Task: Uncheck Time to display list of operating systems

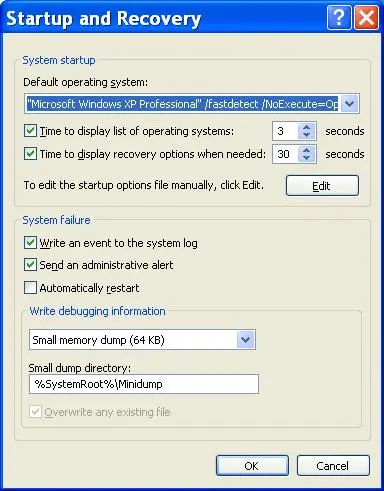Action: tap(30, 131)
